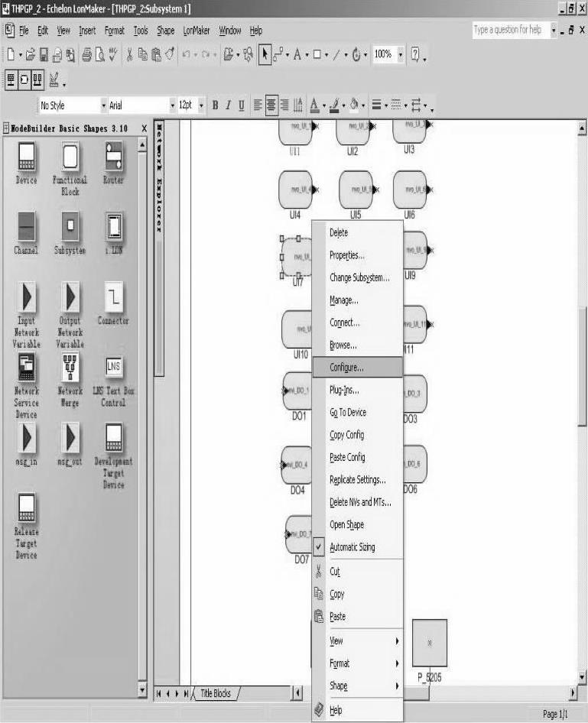Viewport: 588px width, 723px height.
Task: Click the New drawing toolbar icon
Action: pyautogui.click(x=11, y=54)
